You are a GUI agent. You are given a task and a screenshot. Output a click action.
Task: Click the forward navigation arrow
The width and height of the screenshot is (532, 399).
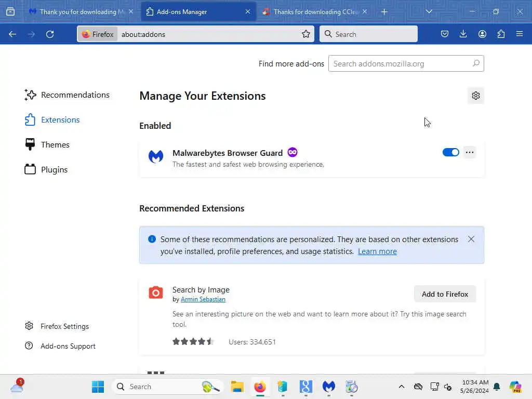click(x=31, y=34)
